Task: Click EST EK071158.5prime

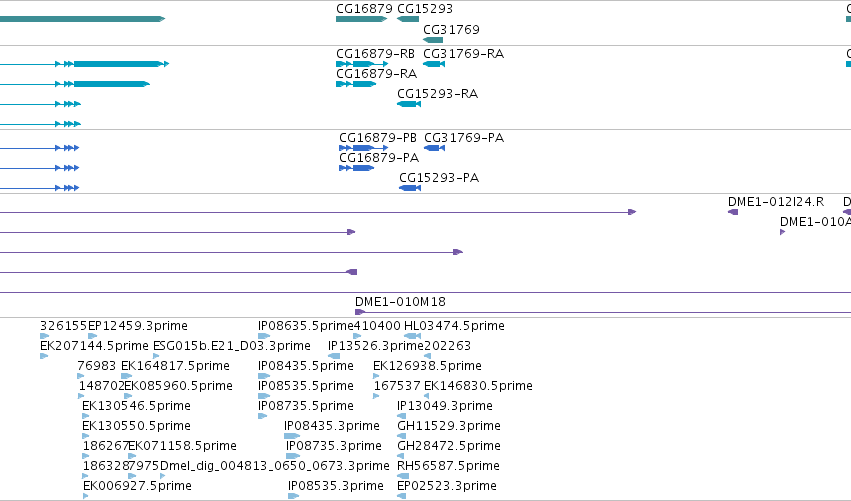Action: (182, 446)
